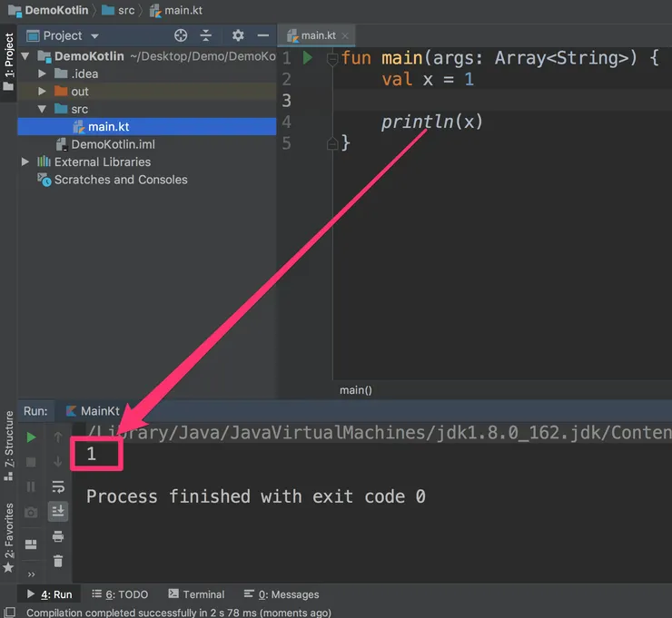Expand the .idea folder
672x618 pixels.
pyautogui.click(x=42, y=74)
